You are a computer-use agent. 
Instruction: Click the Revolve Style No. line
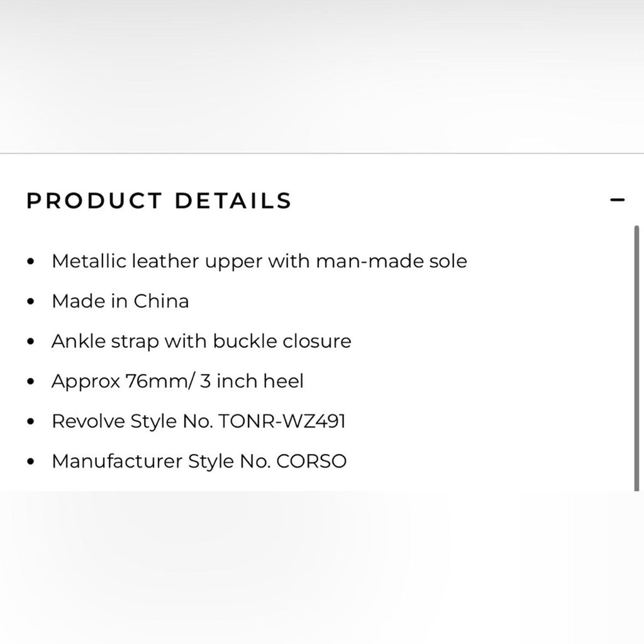(199, 421)
